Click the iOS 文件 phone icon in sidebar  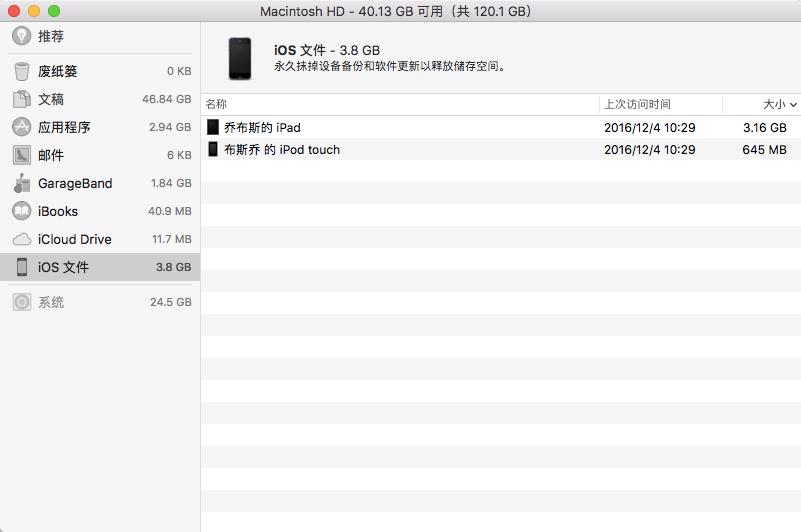[x=21, y=267]
